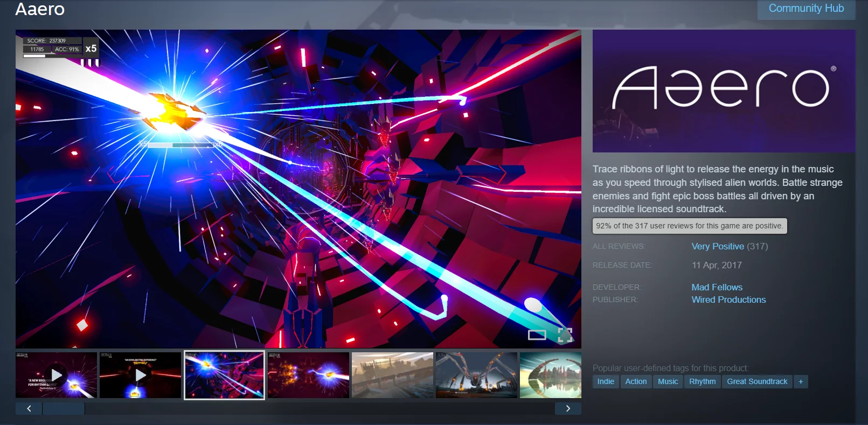Image resolution: width=868 pixels, height=425 pixels.
Task: Select the giant spider robot screenshot thumbnail
Action: tap(476, 375)
